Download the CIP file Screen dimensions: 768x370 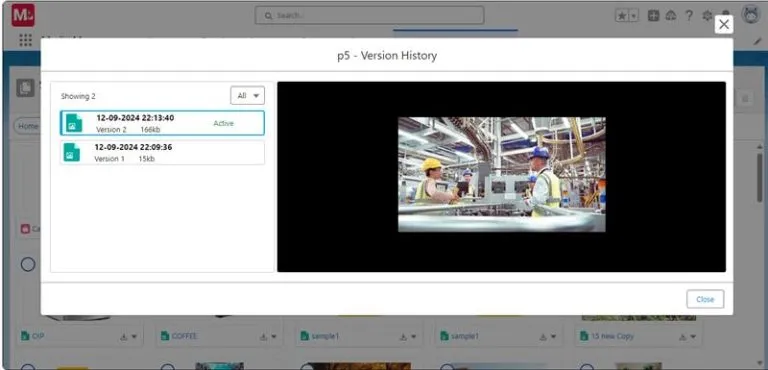[123, 337]
